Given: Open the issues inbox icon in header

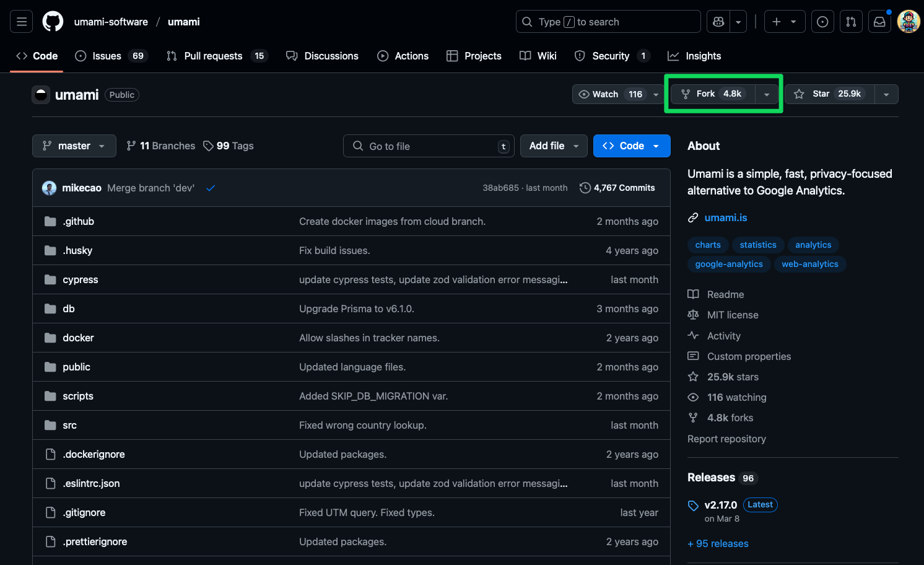Looking at the screenshot, I should coord(822,22).
